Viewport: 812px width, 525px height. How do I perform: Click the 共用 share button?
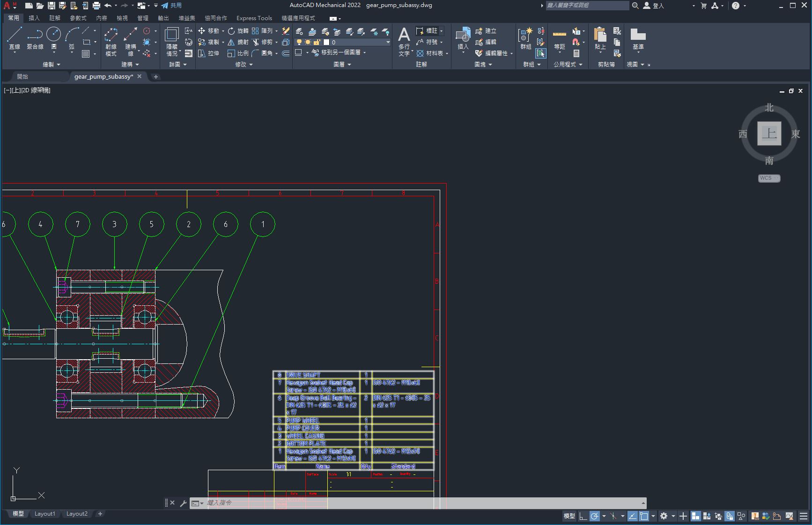pyautogui.click(x=171, y=6)
